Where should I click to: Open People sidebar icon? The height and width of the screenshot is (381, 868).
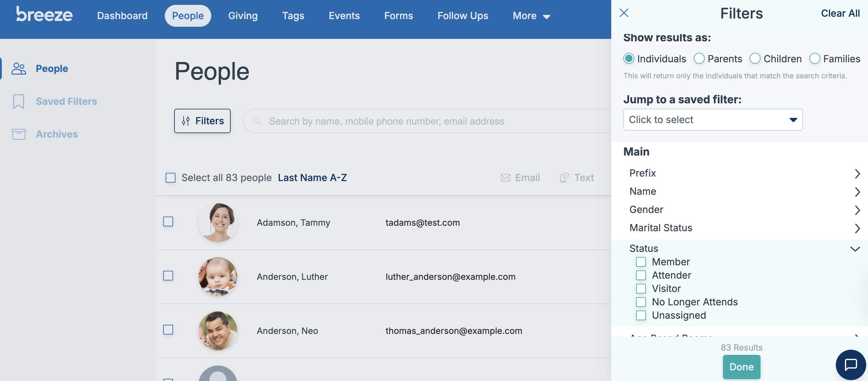click(19, 68)
